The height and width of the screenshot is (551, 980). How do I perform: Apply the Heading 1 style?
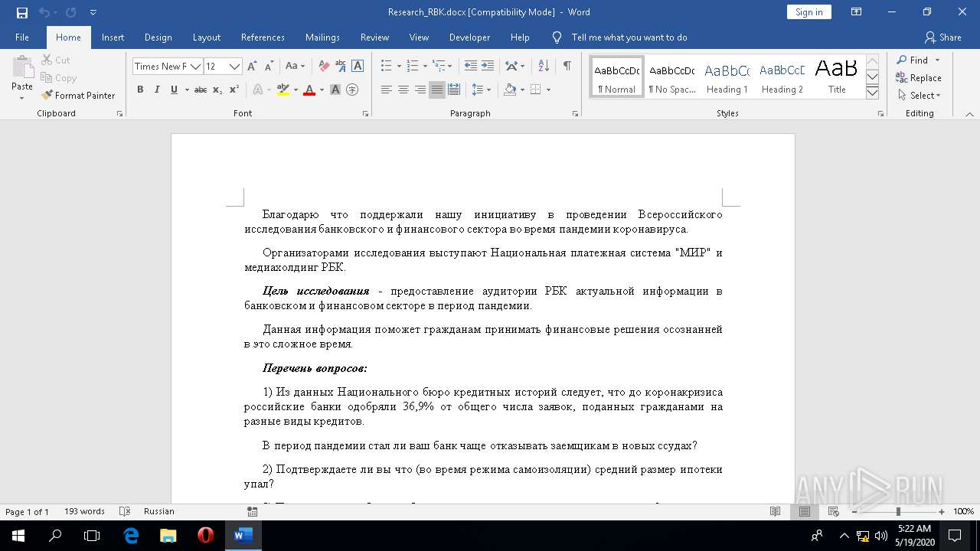click(x=727, y=77)
